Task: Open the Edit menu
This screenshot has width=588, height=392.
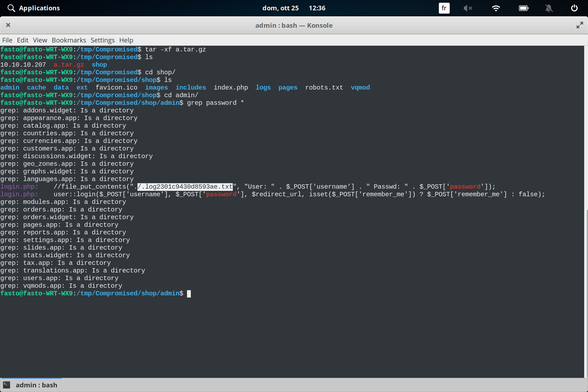Action: [x=23, y=40]
